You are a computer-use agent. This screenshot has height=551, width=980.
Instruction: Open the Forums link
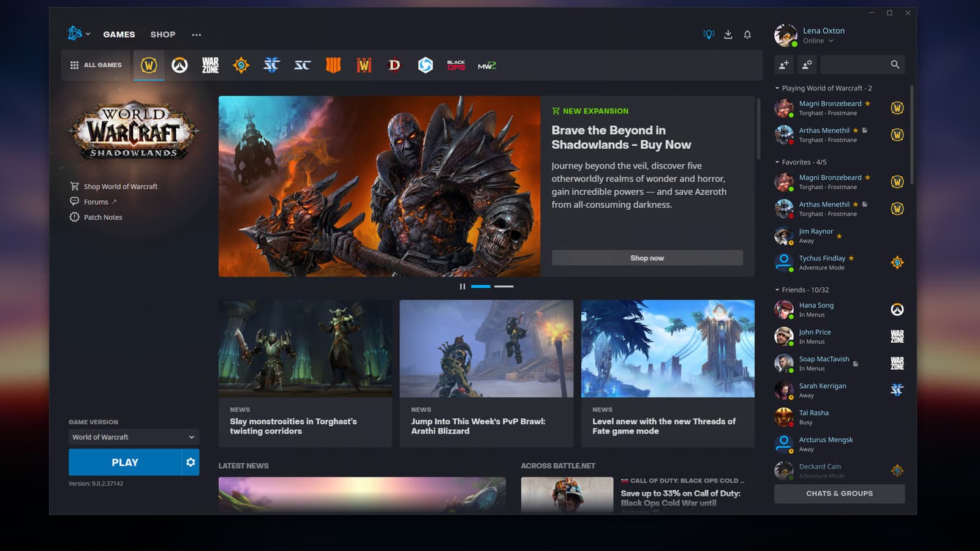click(93, 202)
